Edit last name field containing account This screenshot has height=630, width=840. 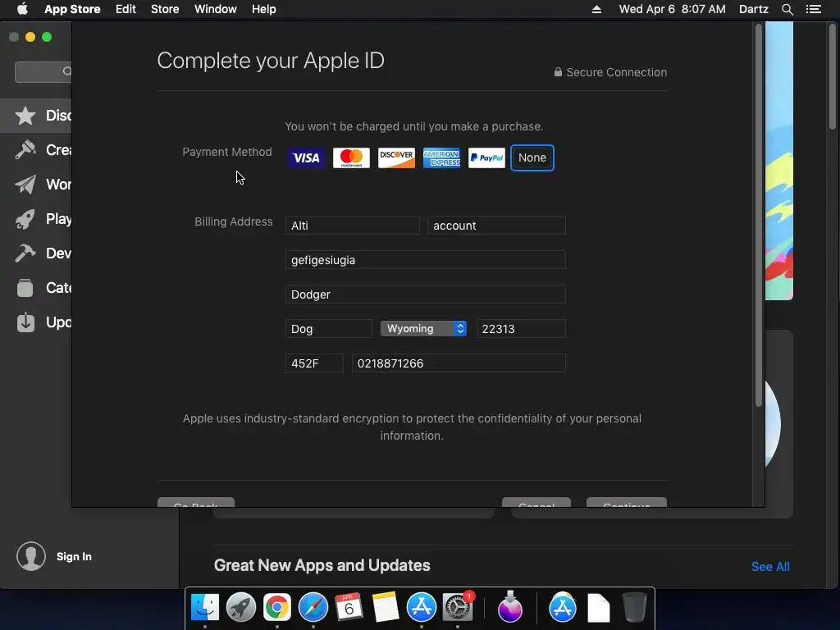point(496,226)
